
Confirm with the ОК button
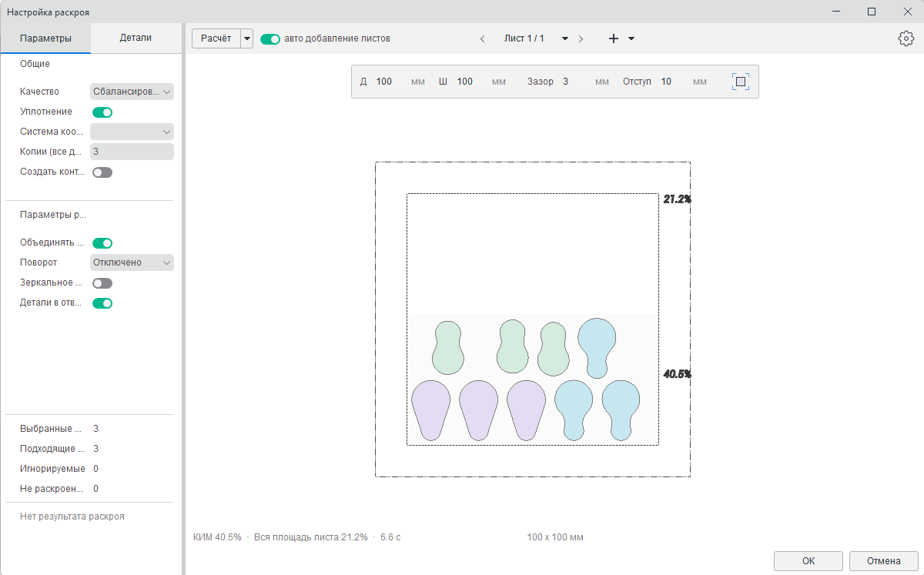coord(808,561)
